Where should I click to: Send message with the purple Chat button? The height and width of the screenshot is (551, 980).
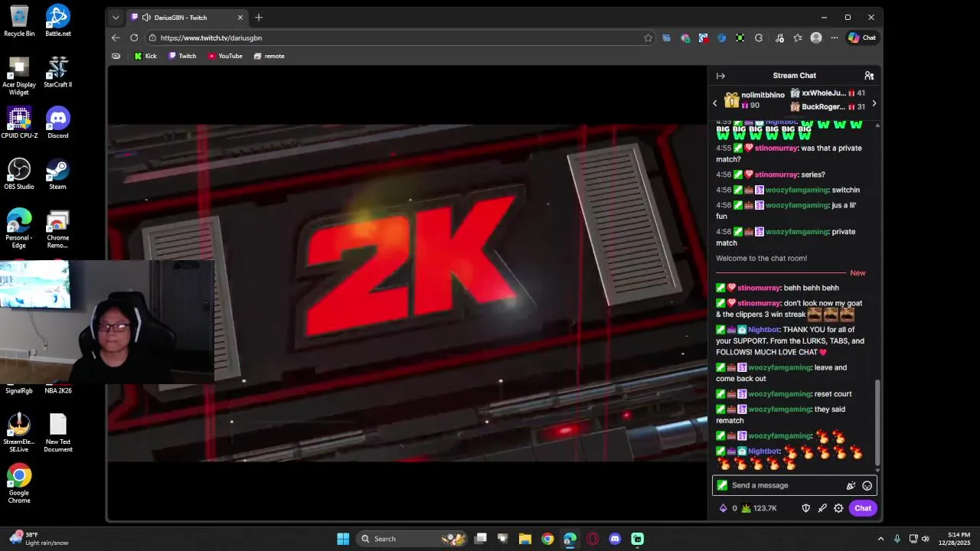863,508
